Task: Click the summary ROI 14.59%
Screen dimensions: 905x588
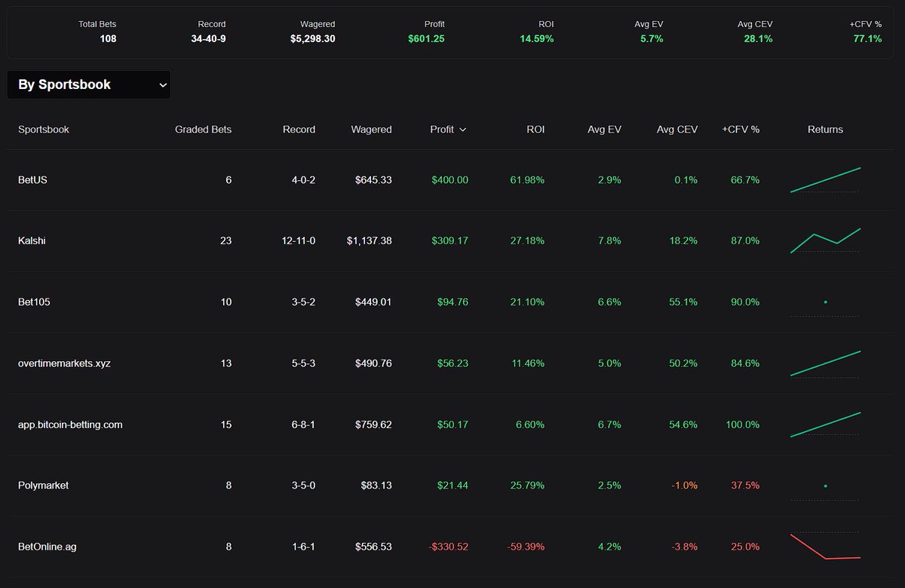Action: click(x=536, y=38)
